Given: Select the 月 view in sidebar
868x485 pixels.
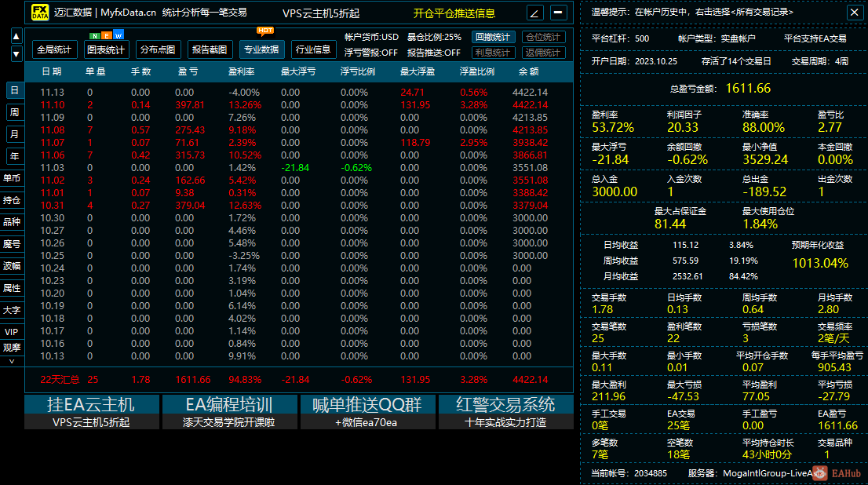Looking at the screenshot, I should point(15,134).
